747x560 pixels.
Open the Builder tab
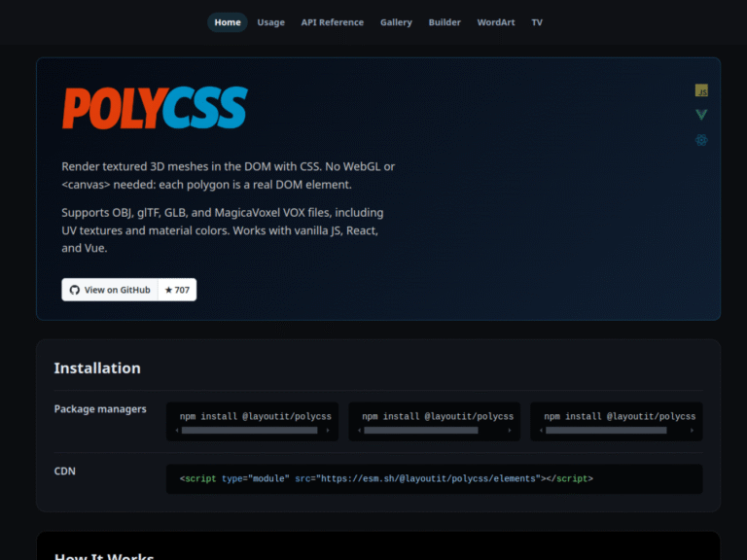445,22
